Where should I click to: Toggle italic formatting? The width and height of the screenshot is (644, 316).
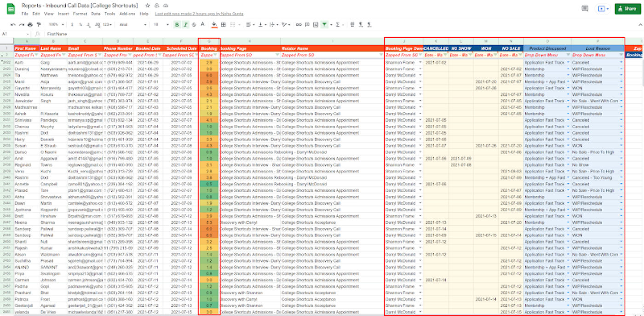point(185,24)
